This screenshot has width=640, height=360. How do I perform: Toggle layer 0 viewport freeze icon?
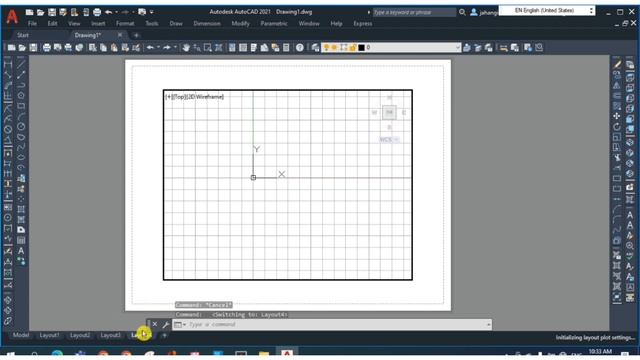(343, 48)
